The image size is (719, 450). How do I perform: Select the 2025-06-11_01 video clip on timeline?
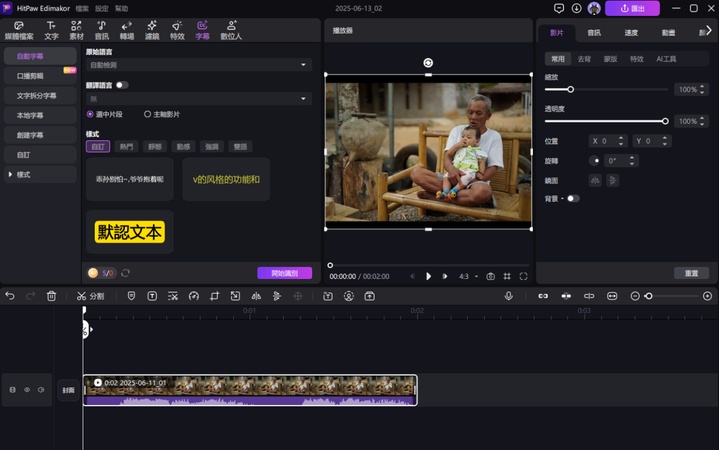click(250, 390)
